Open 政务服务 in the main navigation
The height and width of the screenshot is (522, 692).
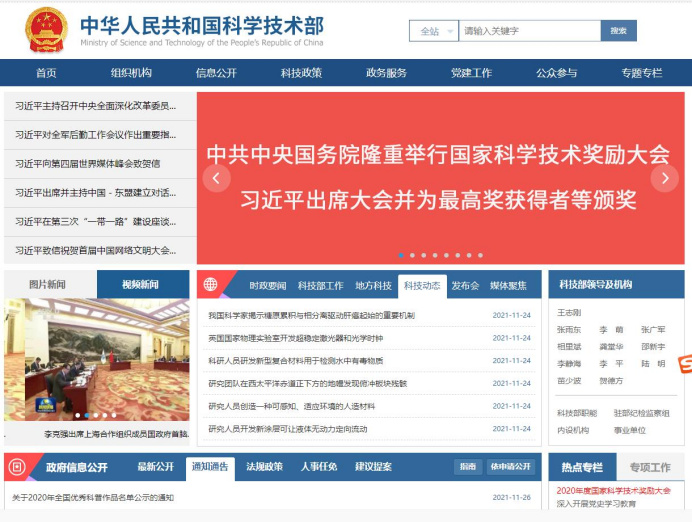tap(386, 73)
